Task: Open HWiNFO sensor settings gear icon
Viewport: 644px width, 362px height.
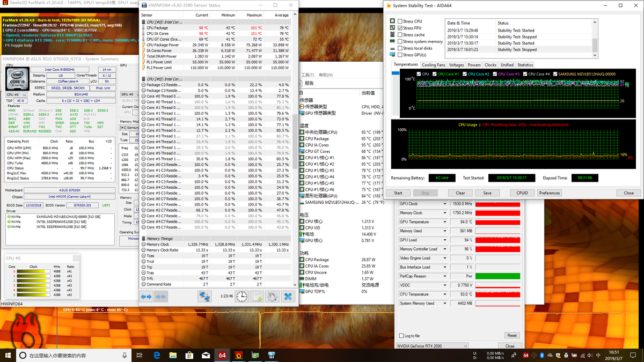Action: (x=272, y=296)
